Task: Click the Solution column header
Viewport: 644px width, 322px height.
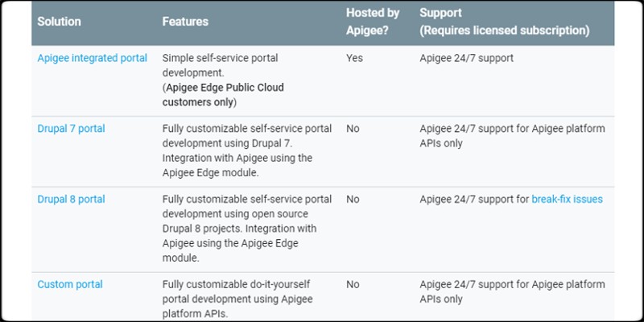Action: [x=59, y=22]
